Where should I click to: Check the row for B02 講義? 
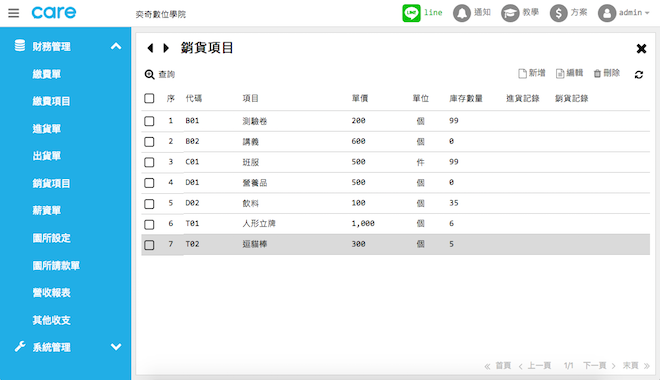pos(149,142)
